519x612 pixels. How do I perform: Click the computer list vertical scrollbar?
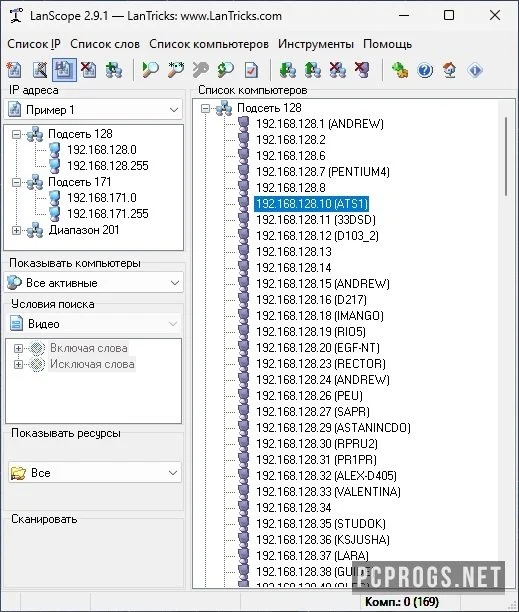click(x=506, y=343)
